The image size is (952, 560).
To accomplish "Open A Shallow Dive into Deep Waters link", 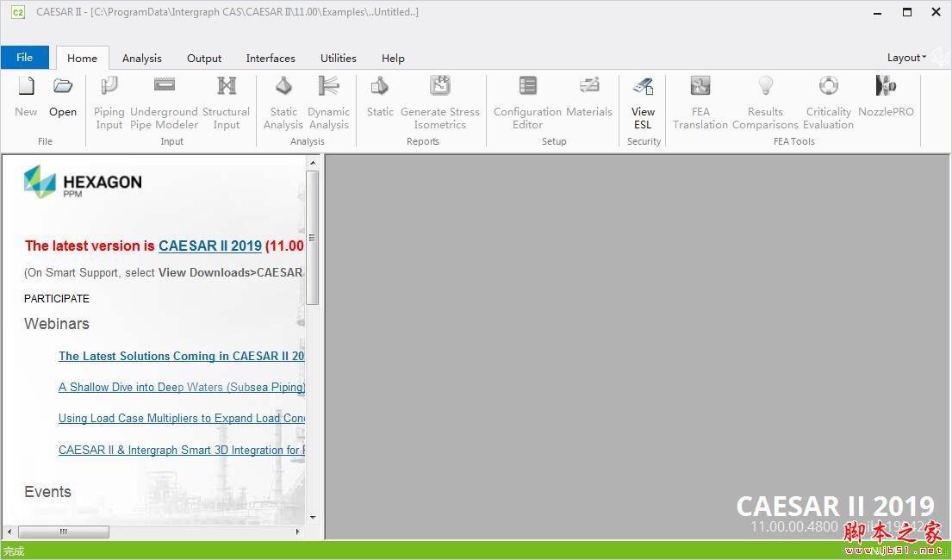I will coord(182,388).
